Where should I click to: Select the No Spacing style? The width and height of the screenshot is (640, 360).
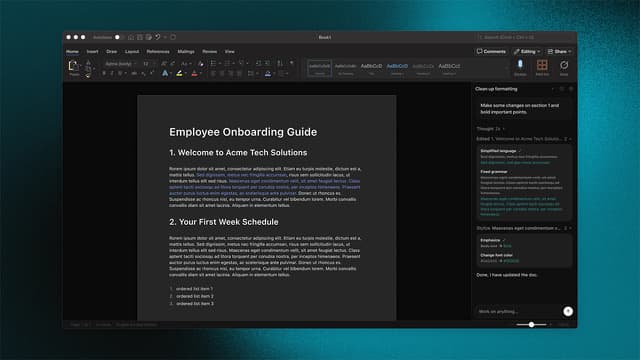click(x=345, y=68)
